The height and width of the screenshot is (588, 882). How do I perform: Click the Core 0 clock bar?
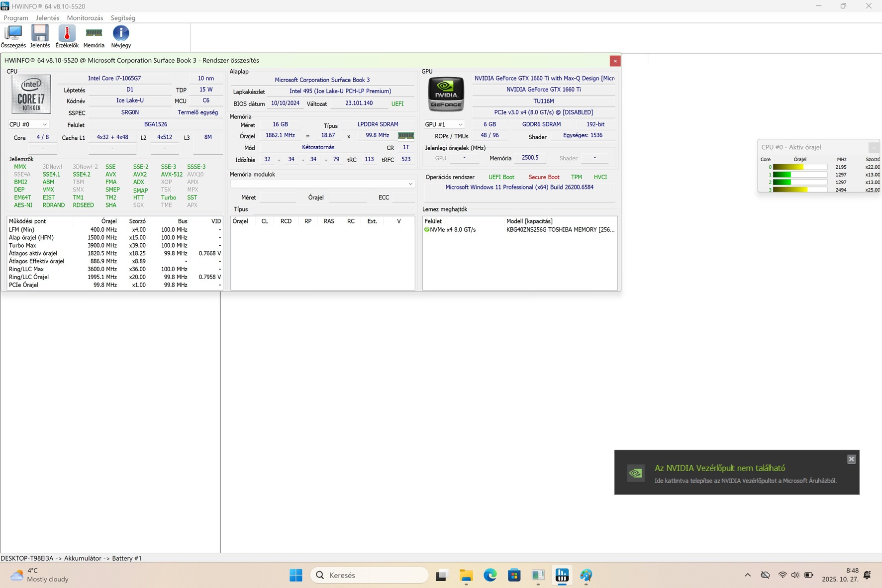click(800, 167)
